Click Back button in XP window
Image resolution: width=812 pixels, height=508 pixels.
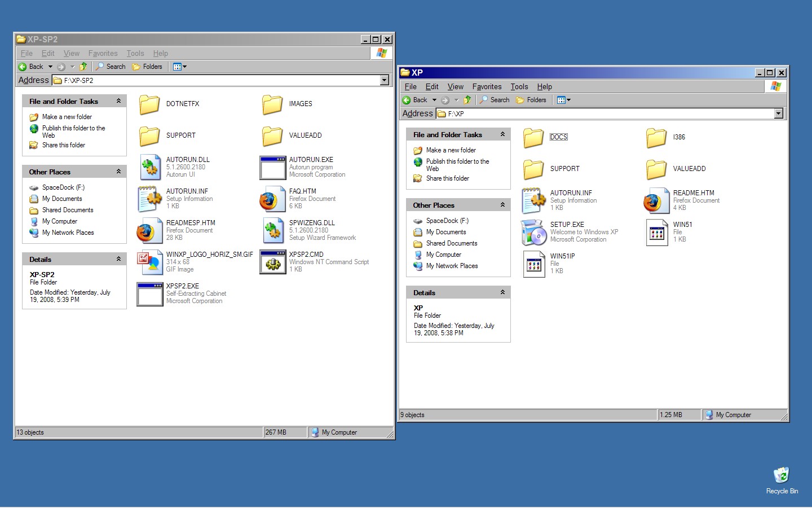415,100
